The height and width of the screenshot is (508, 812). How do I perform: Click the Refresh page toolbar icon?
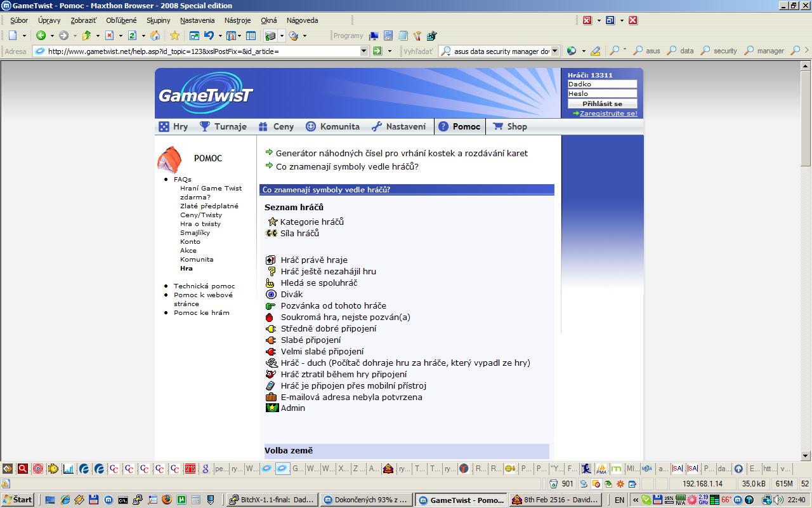pos(132,36)
